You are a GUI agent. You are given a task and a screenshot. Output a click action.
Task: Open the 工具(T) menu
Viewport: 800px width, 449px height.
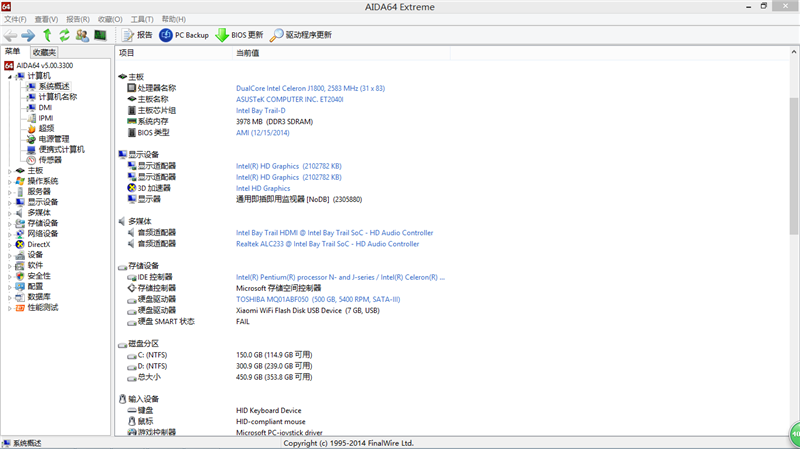click(142, 19)
